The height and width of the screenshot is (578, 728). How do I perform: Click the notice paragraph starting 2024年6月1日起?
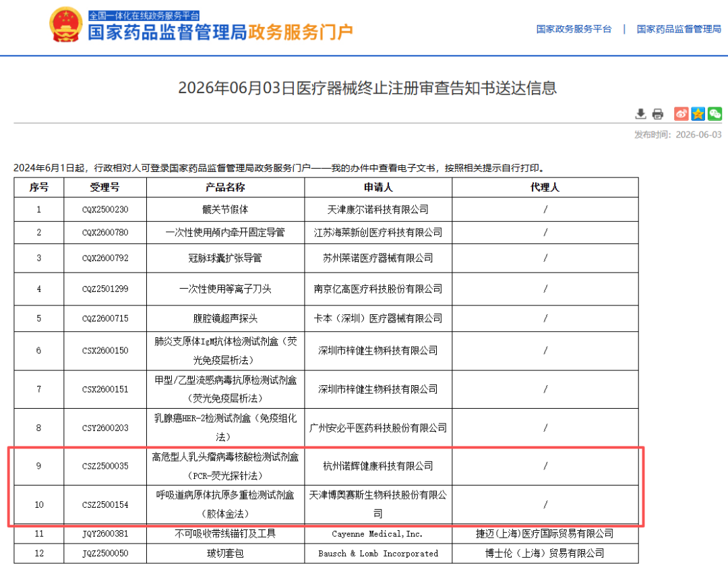click(280, 168)
